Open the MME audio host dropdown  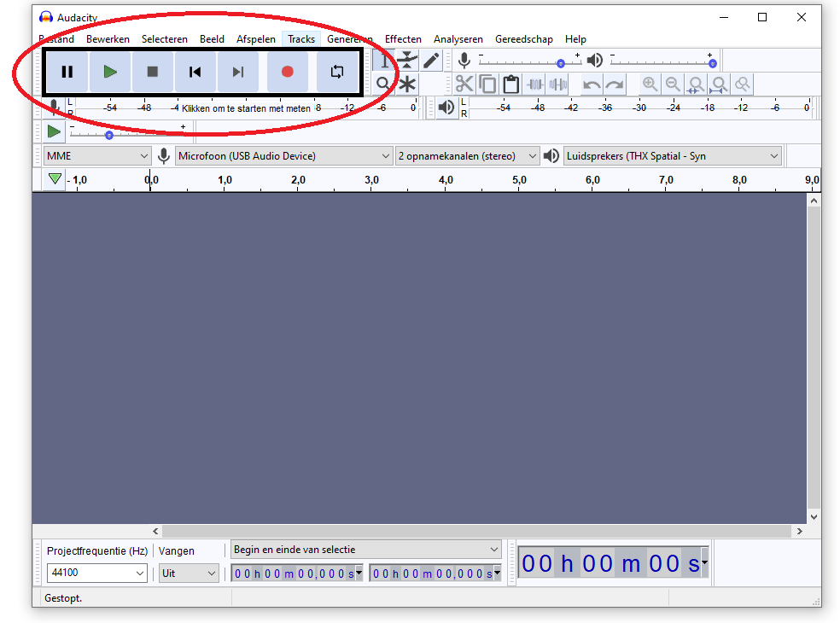(96, 155)
